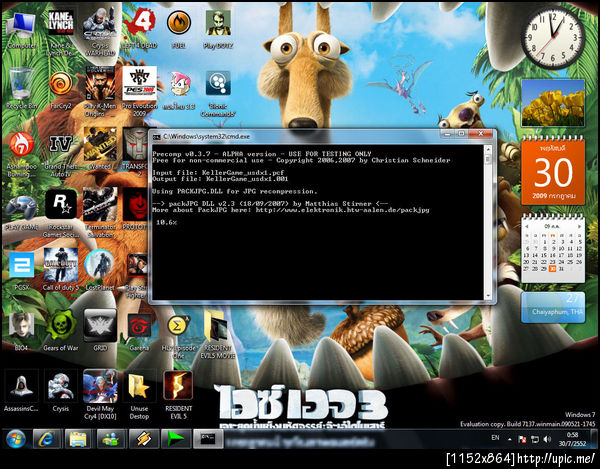Image resolution: width=600 pixels, height=469 pixels.
Task: Open the Chaiyaphum weather gadget
Action: coord(553,307)
